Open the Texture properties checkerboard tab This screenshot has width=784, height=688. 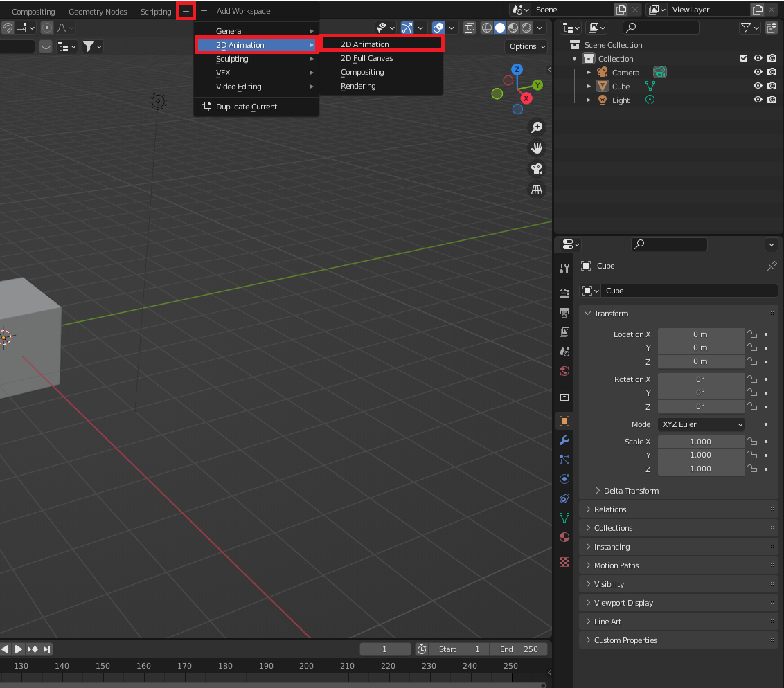[564, 562]
